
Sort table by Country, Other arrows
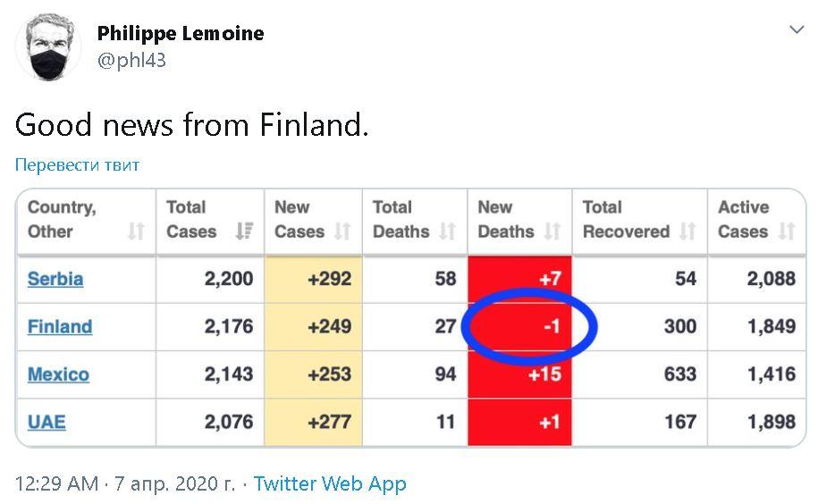pyautogui.click(x=136, y=232)
